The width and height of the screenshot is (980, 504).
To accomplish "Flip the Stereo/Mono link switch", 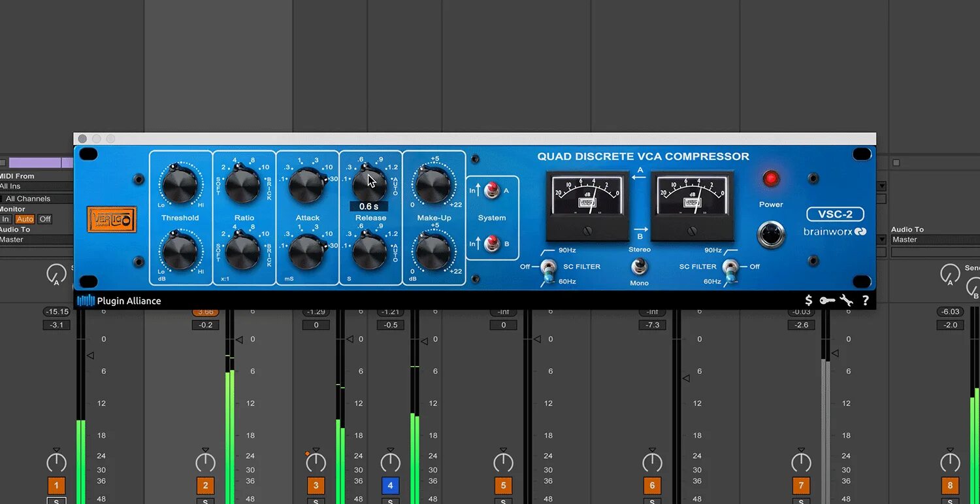I will [640, 265].
